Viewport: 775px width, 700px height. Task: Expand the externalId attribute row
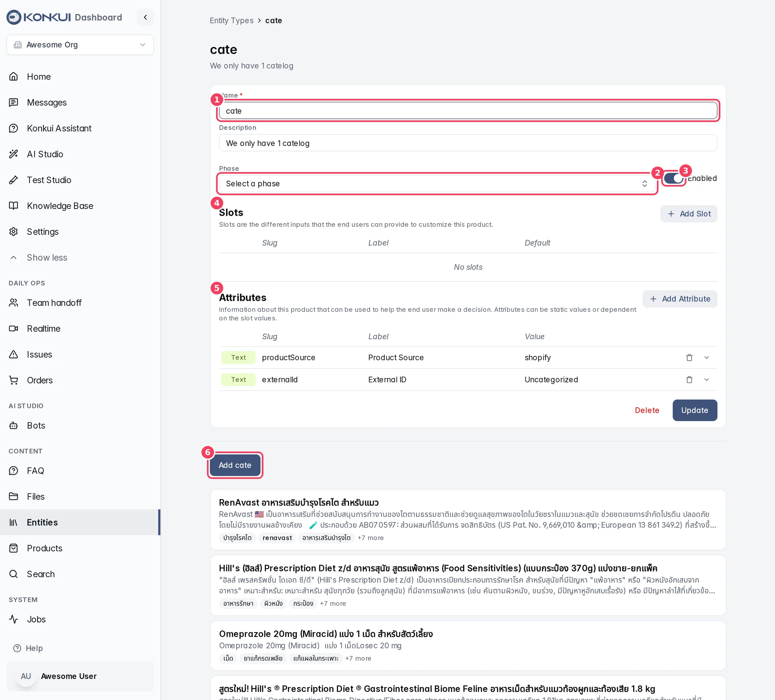[x=706, y=380]
